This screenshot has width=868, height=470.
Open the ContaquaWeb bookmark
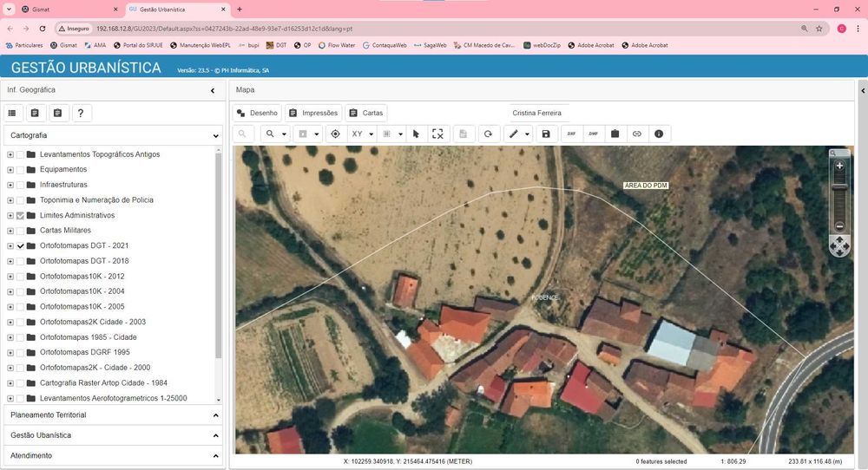(385, 45)
